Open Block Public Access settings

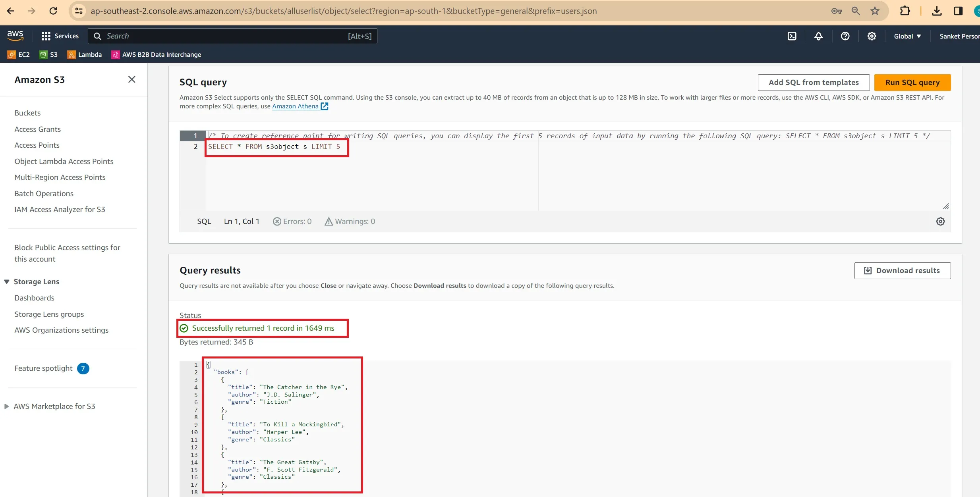coord(68,253)
